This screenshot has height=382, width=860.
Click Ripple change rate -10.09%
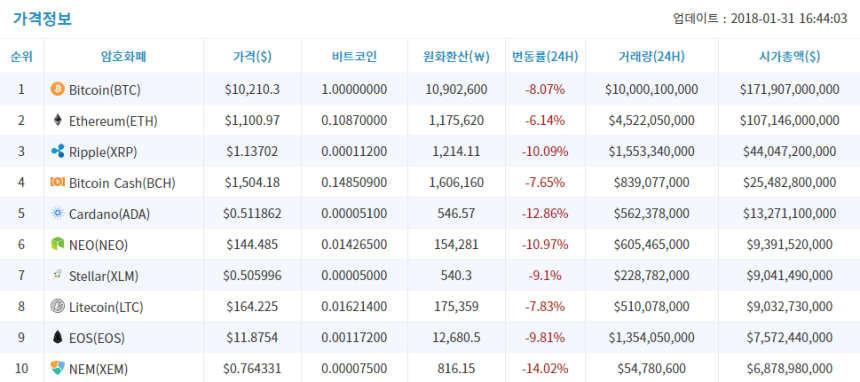(545, 151)
